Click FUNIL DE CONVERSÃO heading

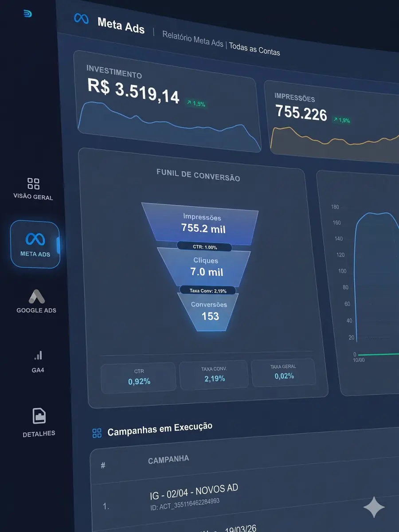pos(198,175)
